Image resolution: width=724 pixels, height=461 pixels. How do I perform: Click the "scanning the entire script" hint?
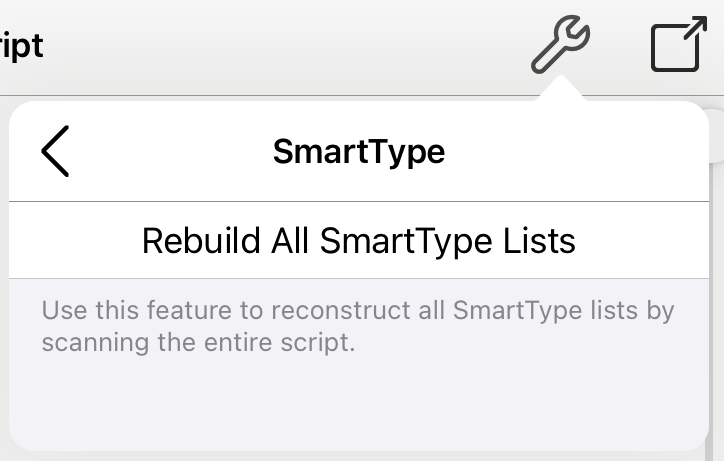[199, 343]
